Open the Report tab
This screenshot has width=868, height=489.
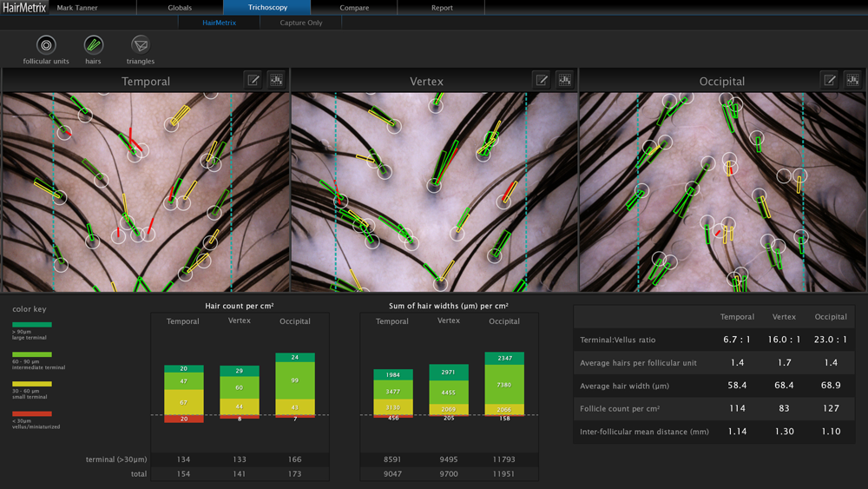click(442, 8)
